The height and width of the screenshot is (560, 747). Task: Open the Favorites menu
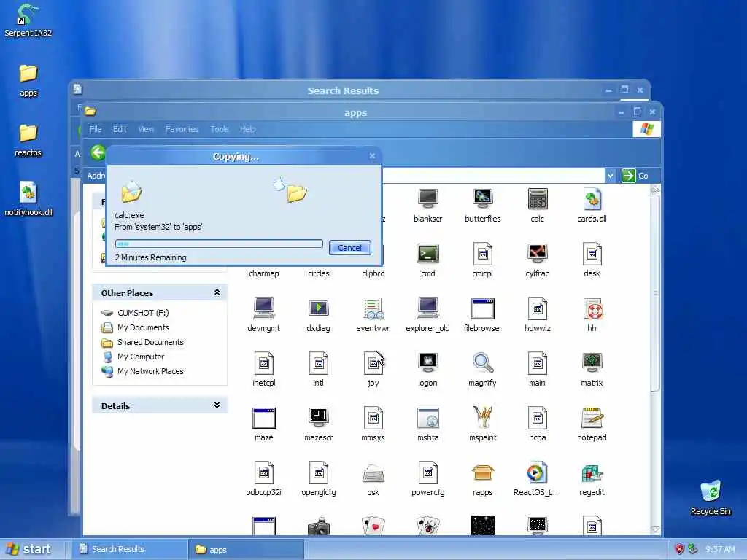click(182, 129)
